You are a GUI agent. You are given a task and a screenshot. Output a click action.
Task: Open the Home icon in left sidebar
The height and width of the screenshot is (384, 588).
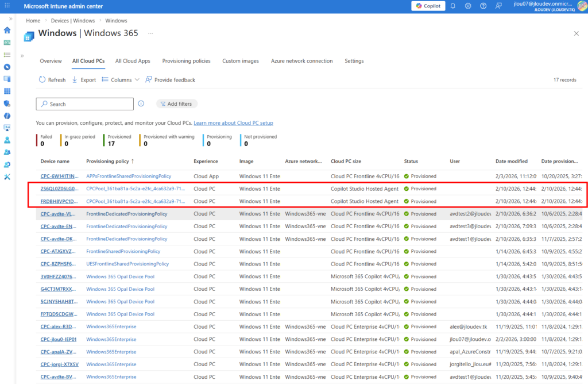pyautogui.click(x=7, y=30)
